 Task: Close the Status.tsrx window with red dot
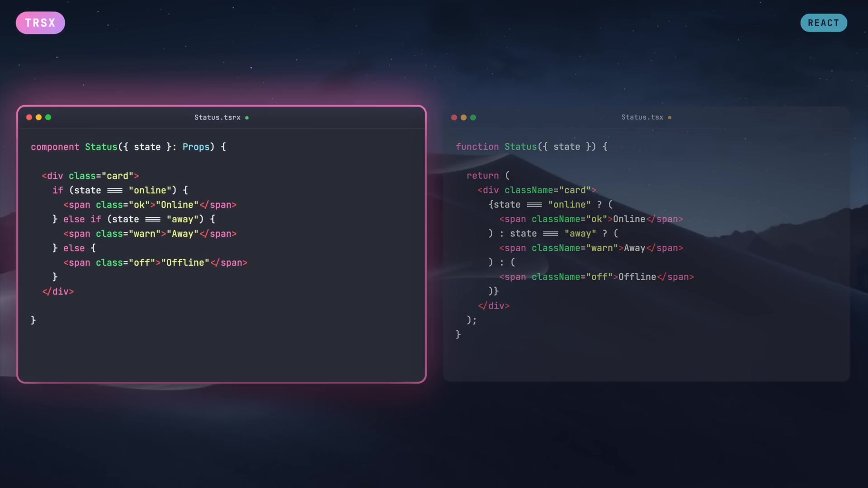pos(29,117)
